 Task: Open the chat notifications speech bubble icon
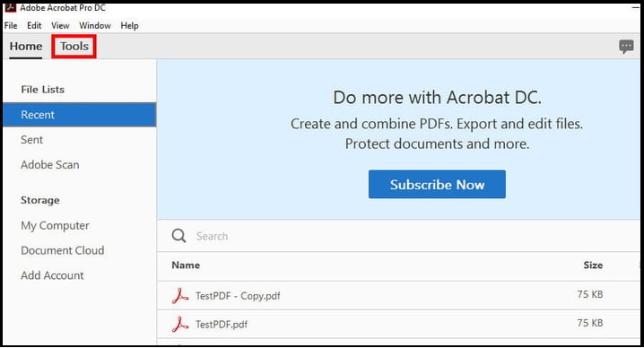coord(626,47)
